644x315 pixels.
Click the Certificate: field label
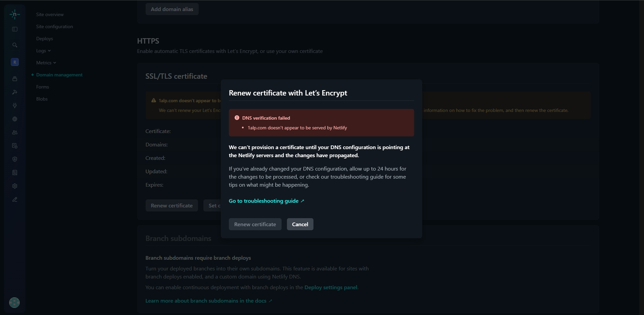[x=158, y=131]
